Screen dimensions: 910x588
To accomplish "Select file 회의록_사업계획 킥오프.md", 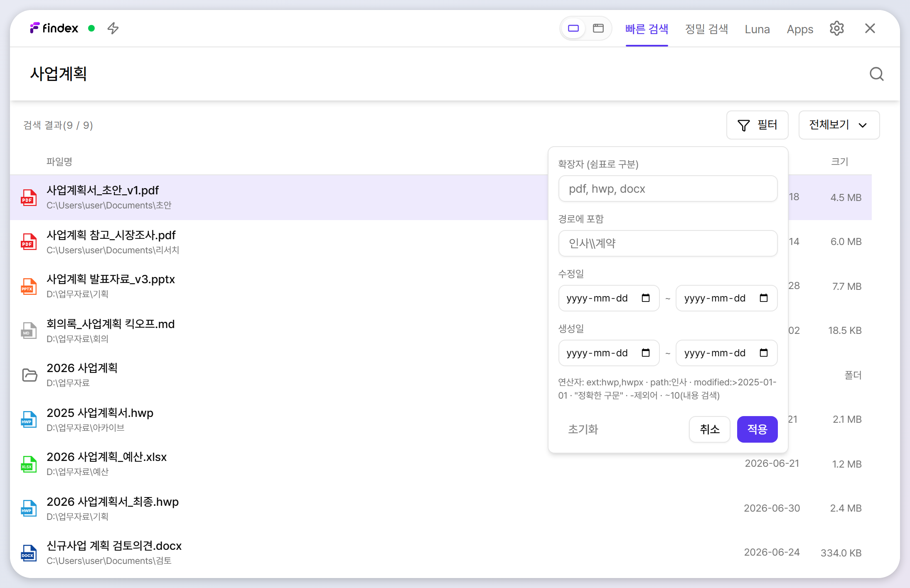I will coord(111,324).
